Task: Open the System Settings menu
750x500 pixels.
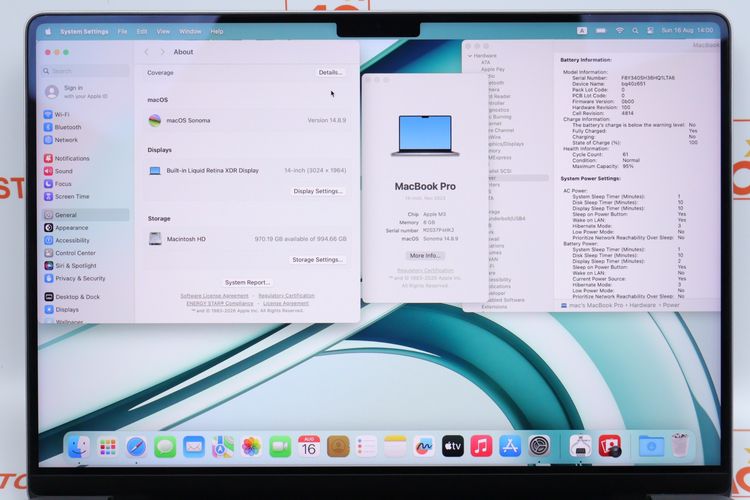Action: tap(84, 32)
